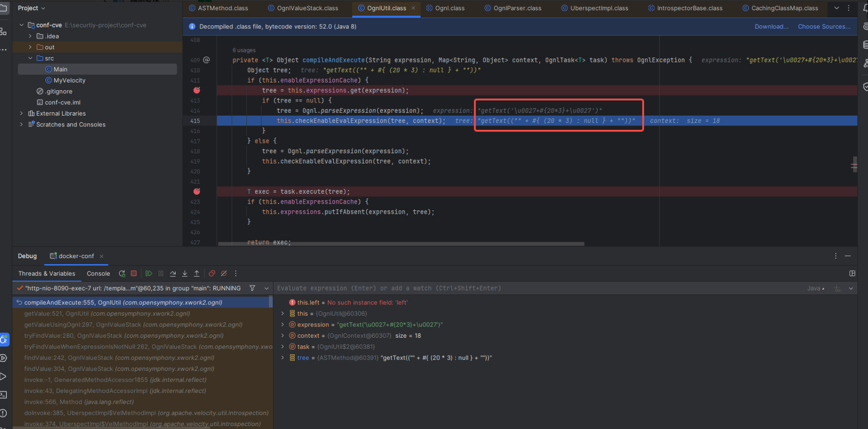Expand the 'this' variable node

pyautogui.click(x=283, y=314)
